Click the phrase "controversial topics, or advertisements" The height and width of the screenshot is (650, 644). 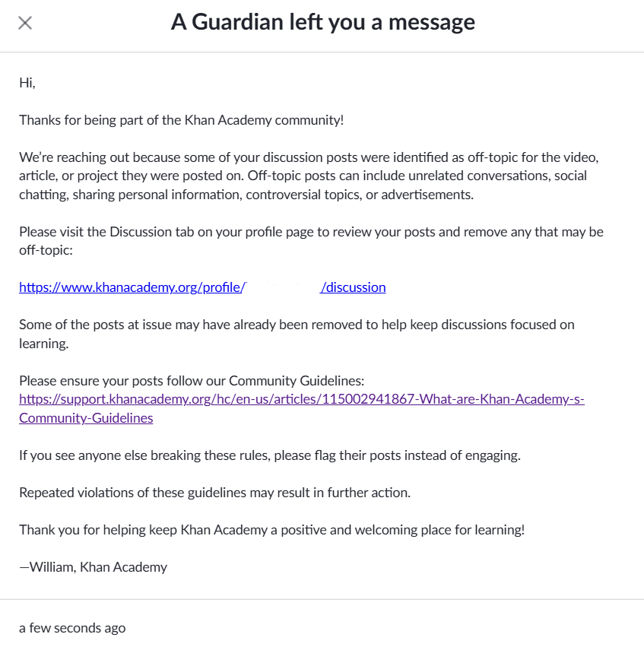coord(359,195)
